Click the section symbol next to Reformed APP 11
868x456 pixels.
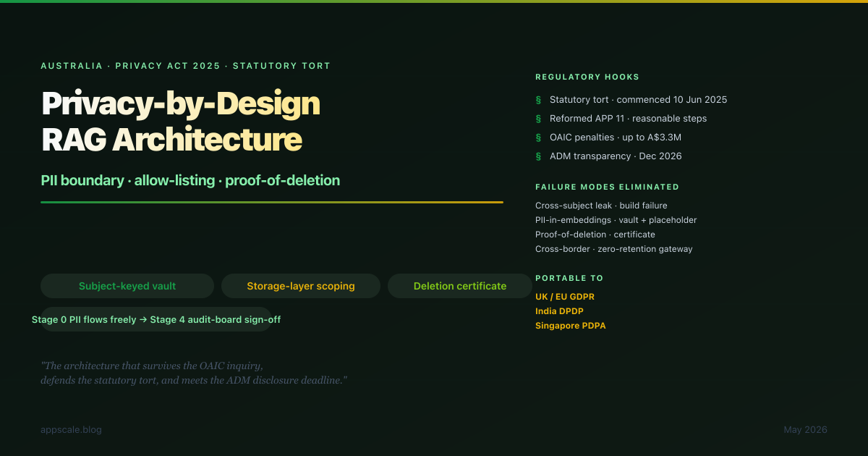pos(537,119)
